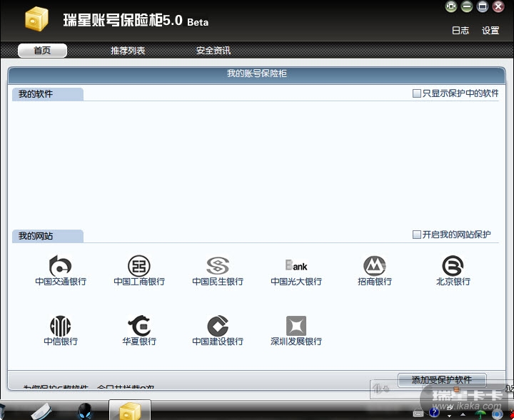The image size is (514, 420).
Task: Select the 我的软件 section header
Action: (48, 94)
